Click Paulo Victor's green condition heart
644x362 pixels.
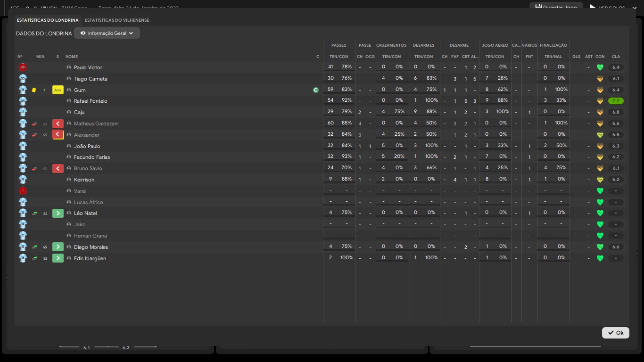(600, 67)
